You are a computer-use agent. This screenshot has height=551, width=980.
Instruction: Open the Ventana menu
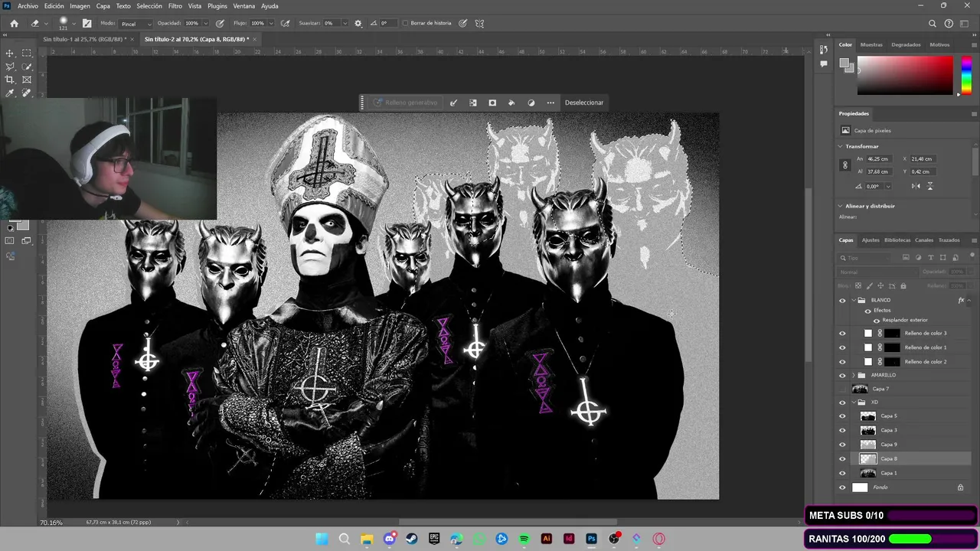[x=244, y=6]
